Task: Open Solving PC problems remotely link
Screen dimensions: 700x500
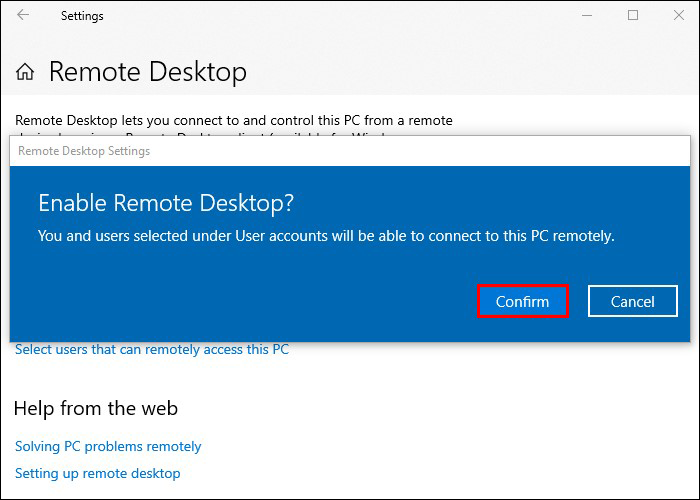Action: click(108, 446)
